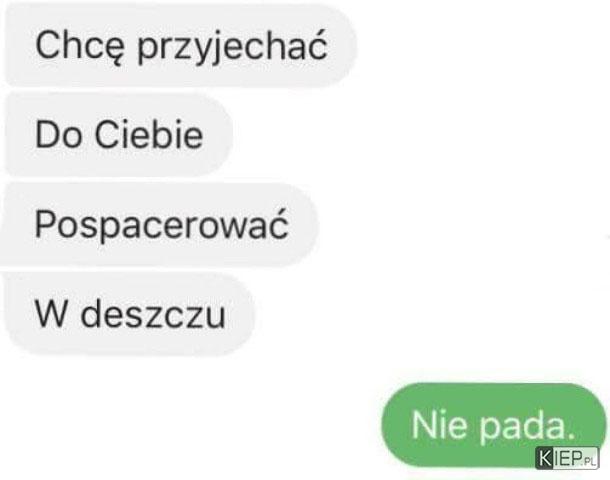The width and height of the screenshot is (610, 480).
Task: Click the word "Do" in second message
Action: tap(58, 135)
